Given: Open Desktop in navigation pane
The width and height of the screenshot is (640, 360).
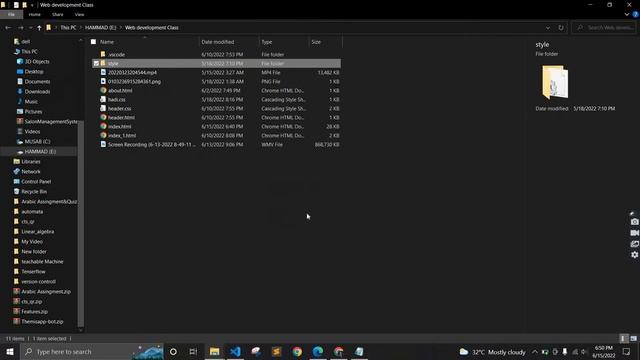Looking at the screenshot, I should pos(34,71).
